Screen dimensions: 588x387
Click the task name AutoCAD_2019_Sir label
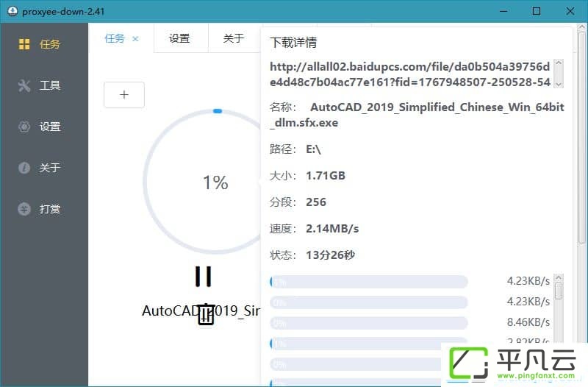point(201,310)
